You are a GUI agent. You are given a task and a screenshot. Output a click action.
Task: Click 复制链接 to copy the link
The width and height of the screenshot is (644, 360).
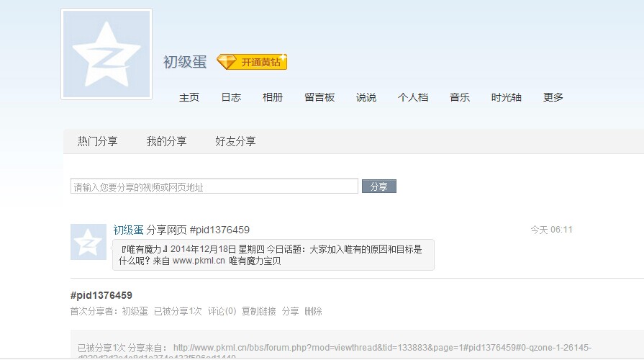tap(258, 312)
